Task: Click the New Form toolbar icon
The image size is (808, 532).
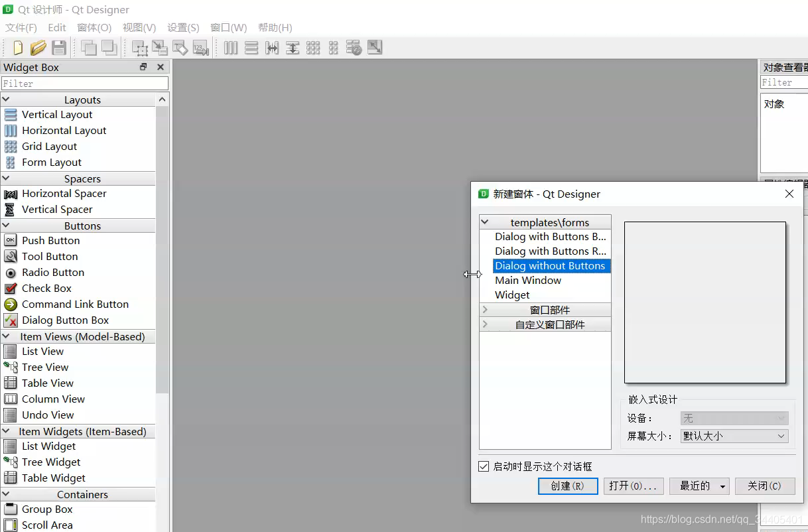Action: [18, 48]
